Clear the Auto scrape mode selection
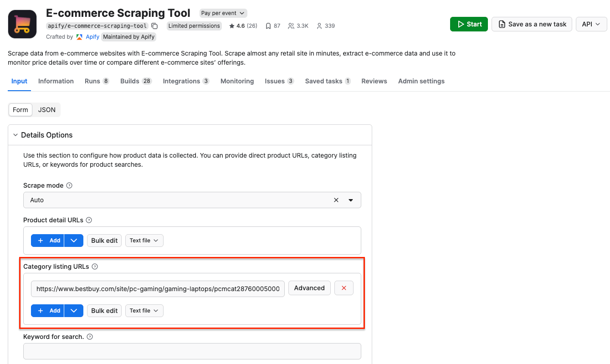Screen dimensions: 610x364 (x=336, y=200)
